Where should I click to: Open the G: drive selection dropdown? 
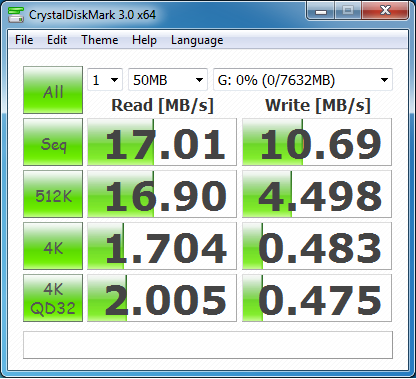[303, 80]
